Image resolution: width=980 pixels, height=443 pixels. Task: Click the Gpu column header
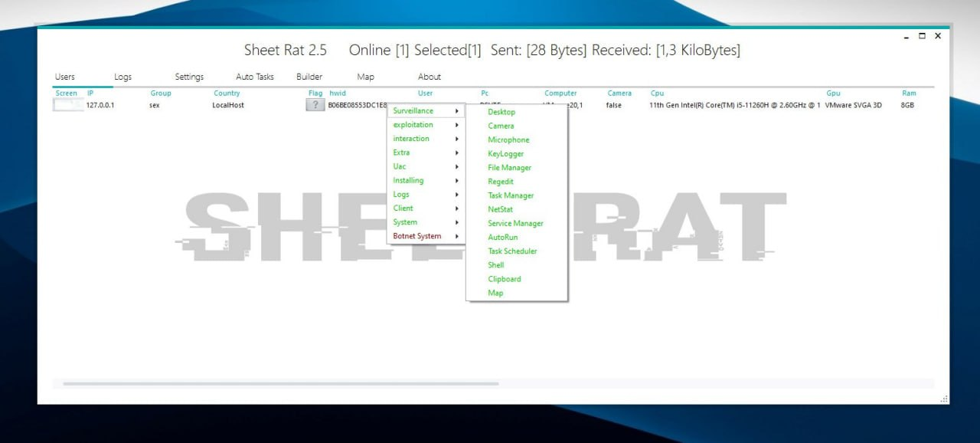click(833, 94)
